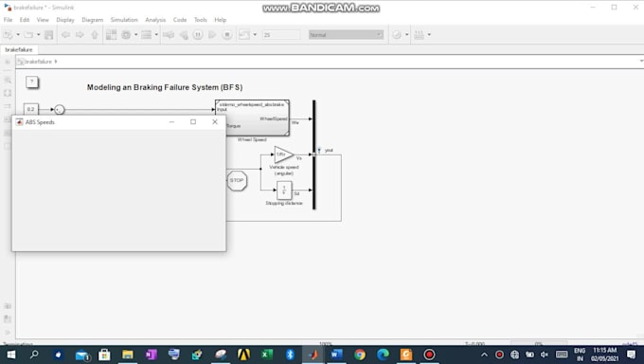Expand the Model Explorer dropdown arrow
The height and width of the screenshot is (364, 644).
(x=156, y=35)
